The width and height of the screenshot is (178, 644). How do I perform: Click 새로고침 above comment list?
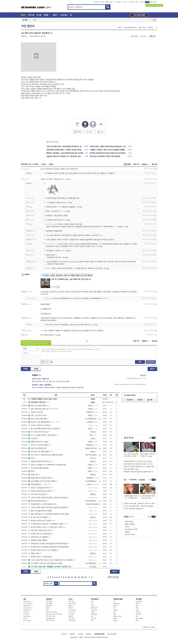(154, 164)
